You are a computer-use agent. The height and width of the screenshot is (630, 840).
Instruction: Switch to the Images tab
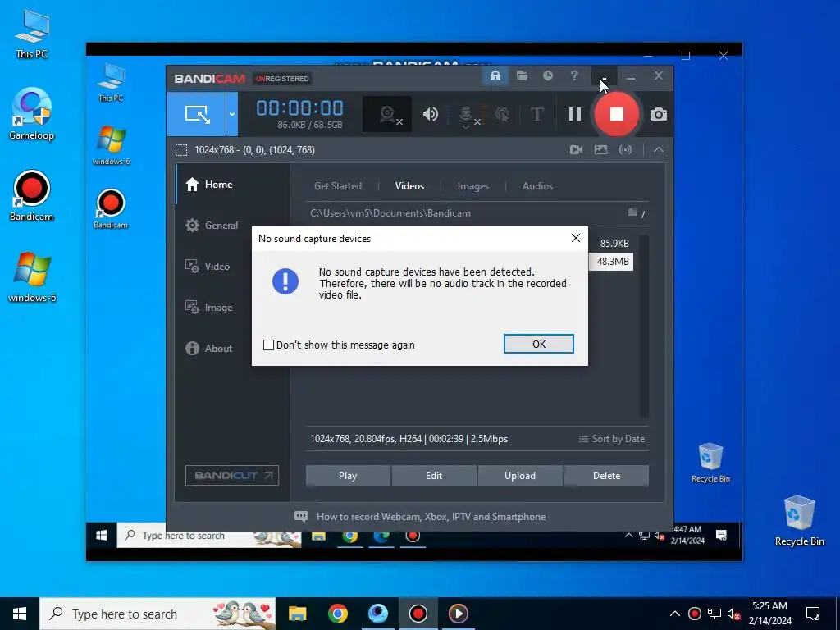(473, 186)
